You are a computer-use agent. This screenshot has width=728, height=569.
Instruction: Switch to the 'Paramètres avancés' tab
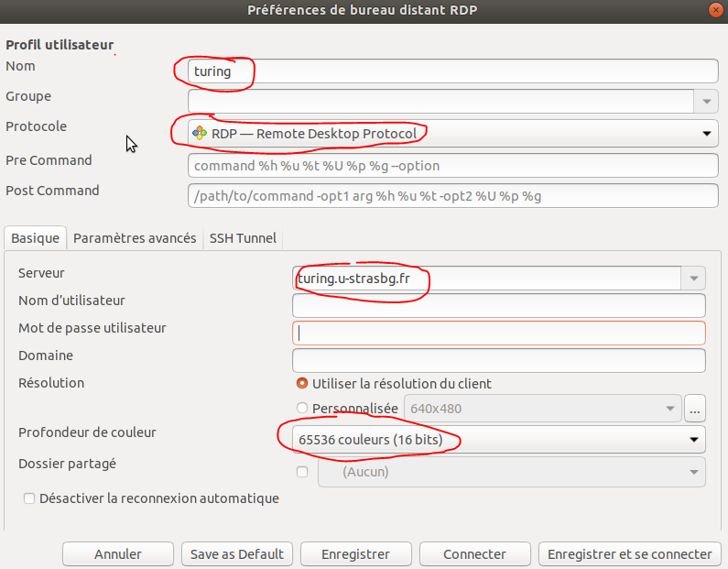[x=135, y=238]
